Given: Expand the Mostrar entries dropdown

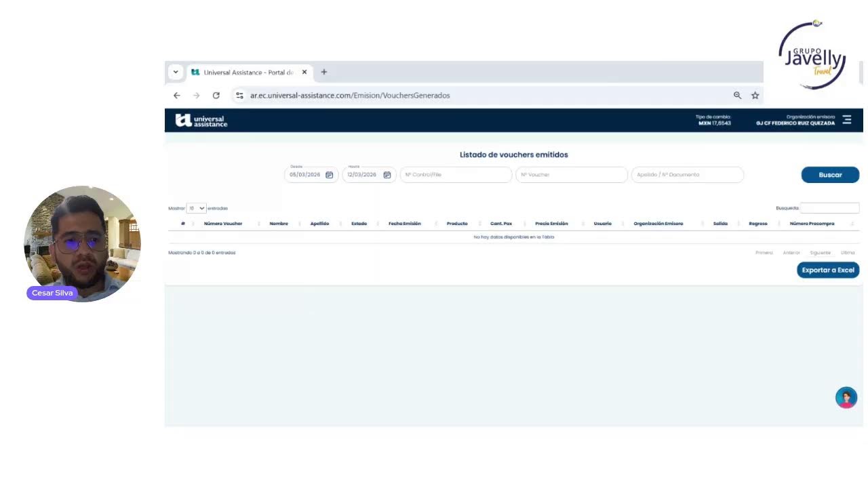Looking at the screenshot, I should (x=196, y=208).
